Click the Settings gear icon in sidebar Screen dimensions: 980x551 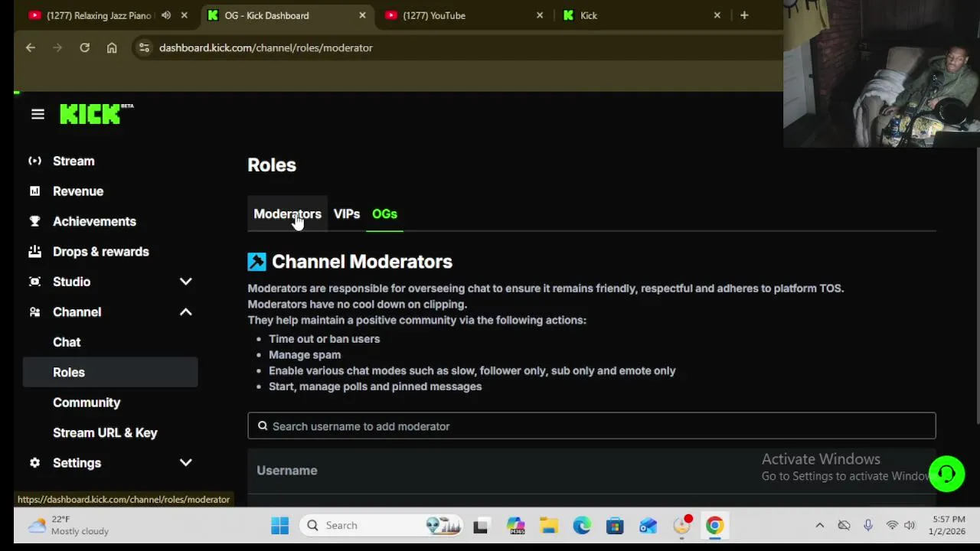tap(34, 463)
